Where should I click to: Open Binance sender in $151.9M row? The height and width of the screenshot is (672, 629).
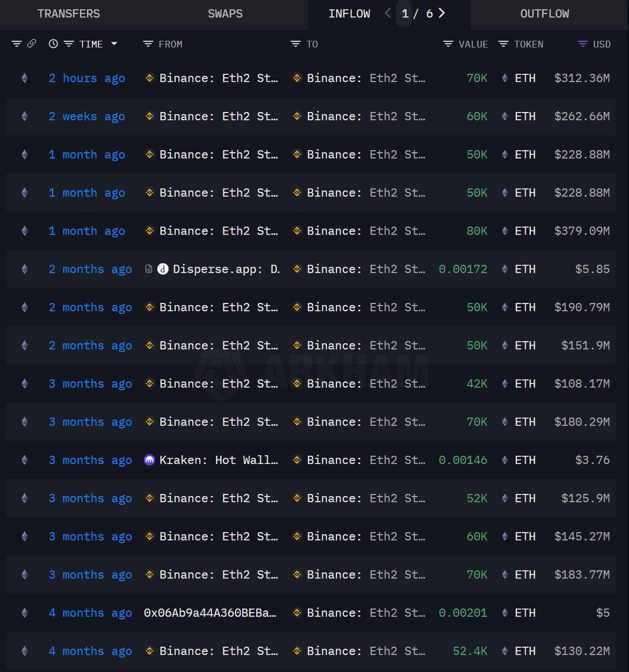pos(219,346)
